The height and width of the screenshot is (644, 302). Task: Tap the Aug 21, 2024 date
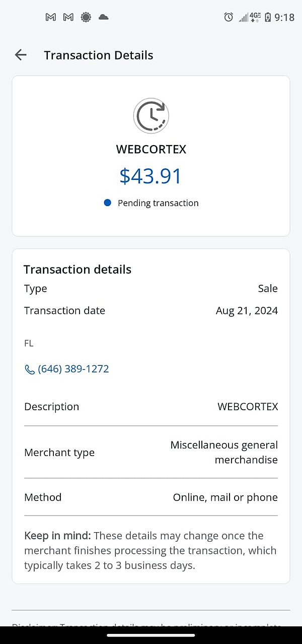pos(247,310)
